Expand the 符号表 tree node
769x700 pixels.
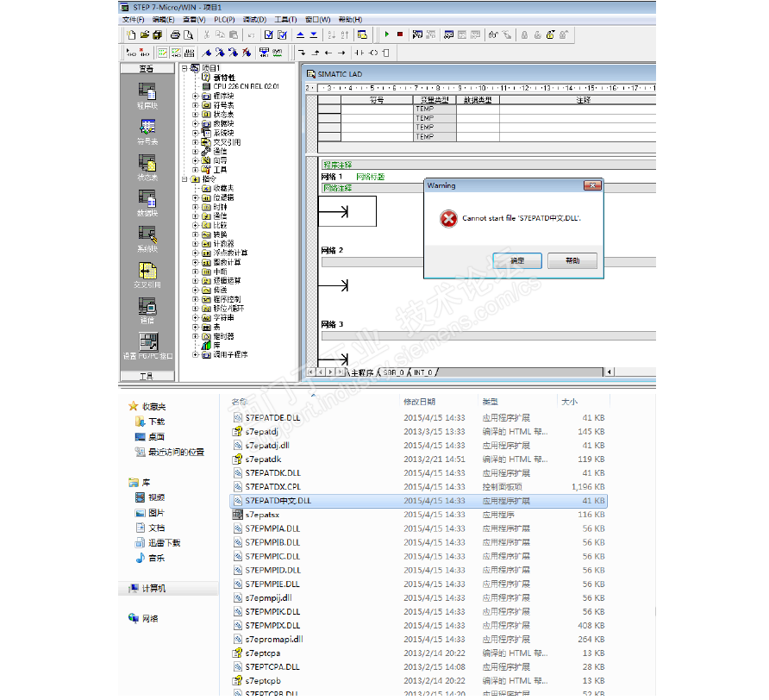click(195, 105)
